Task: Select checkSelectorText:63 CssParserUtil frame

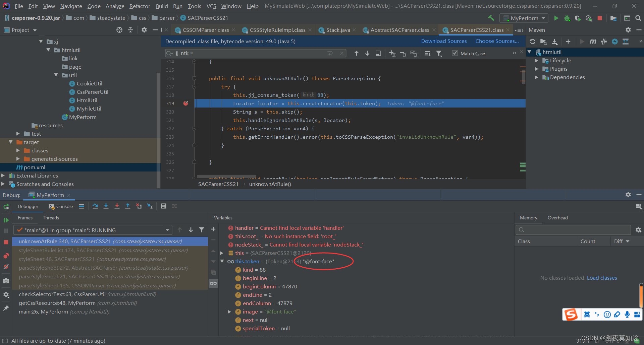Action: (110, 294)
